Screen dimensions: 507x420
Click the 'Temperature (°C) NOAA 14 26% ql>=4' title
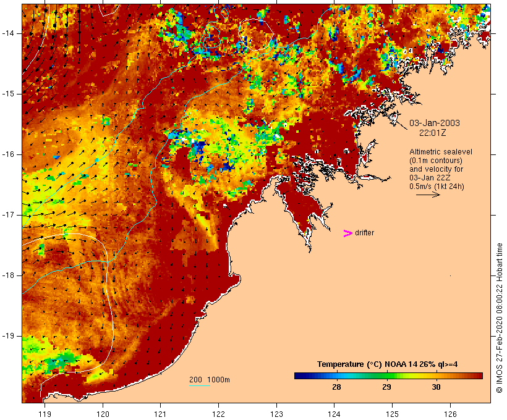point(388,364)
